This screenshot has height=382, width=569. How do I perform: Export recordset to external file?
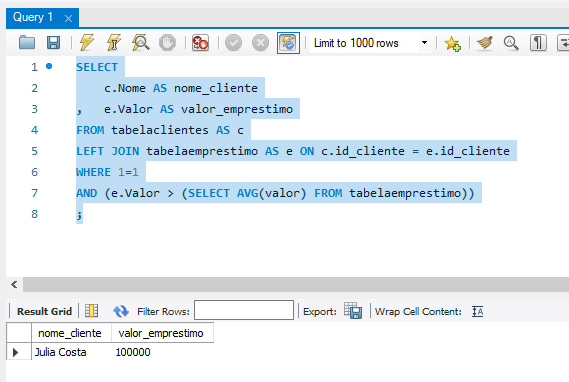(353, 311)
